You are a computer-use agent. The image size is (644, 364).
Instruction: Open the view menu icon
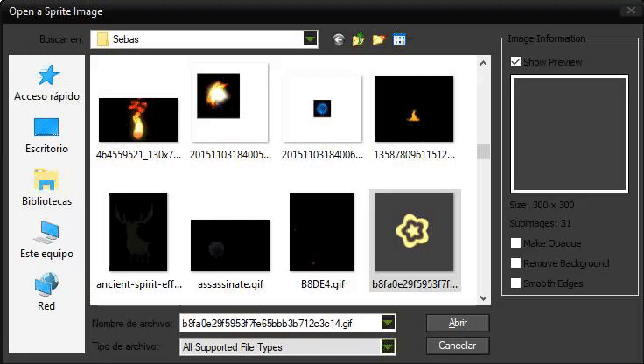click(399, 39)
